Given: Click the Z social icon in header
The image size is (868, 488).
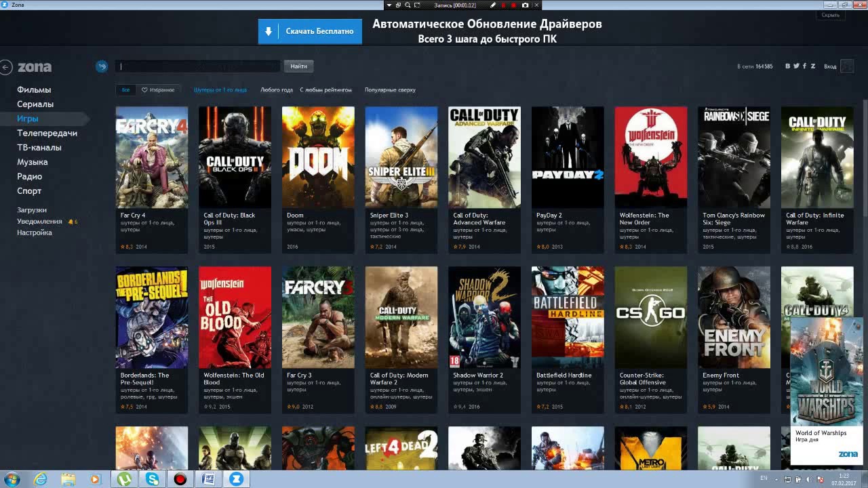Looking at the screenshot, I should coord(812,66).
